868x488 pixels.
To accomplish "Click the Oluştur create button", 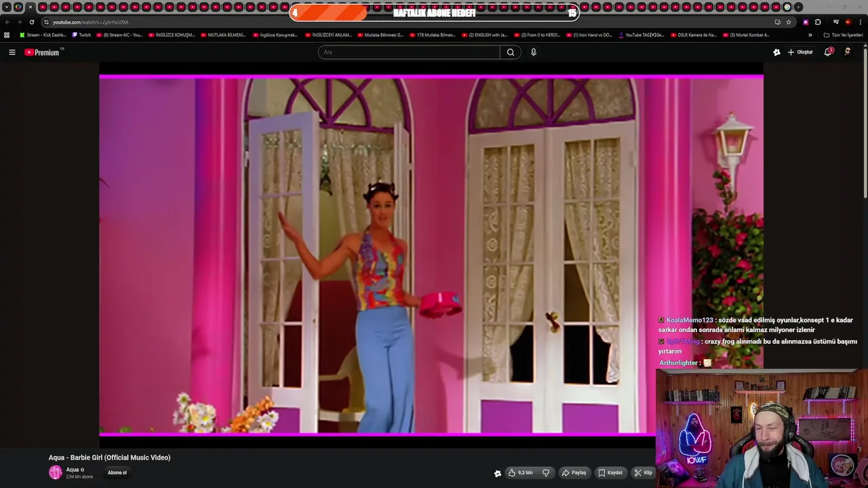I will tap(800, 52).
